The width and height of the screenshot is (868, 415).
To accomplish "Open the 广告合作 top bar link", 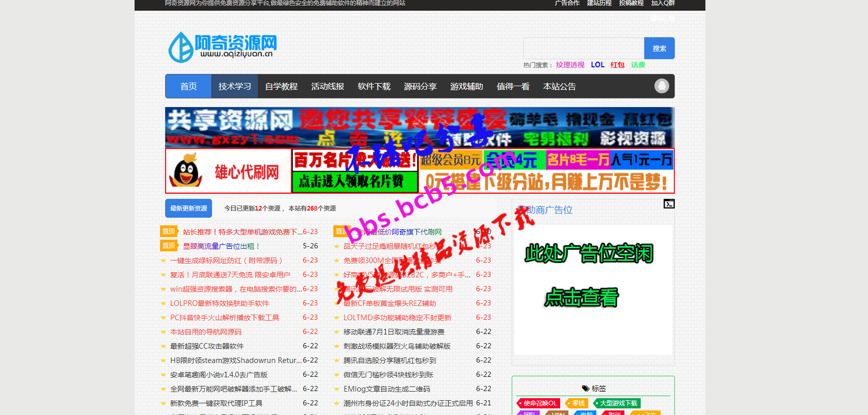I will [x=567, y=3].
